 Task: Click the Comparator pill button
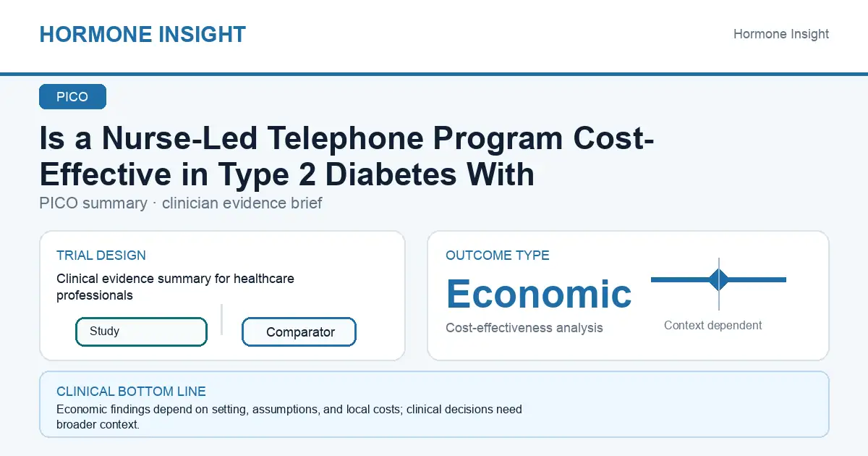299,332
